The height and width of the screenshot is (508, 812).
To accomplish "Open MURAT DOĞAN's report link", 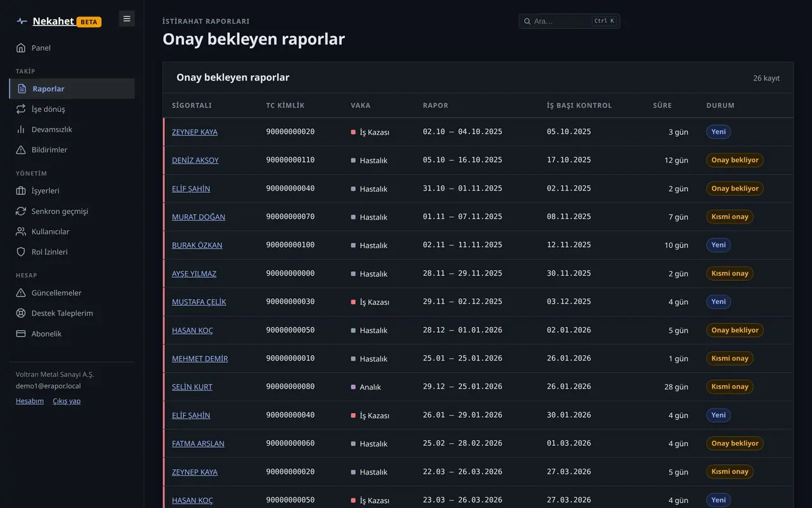I will [199, 217].
